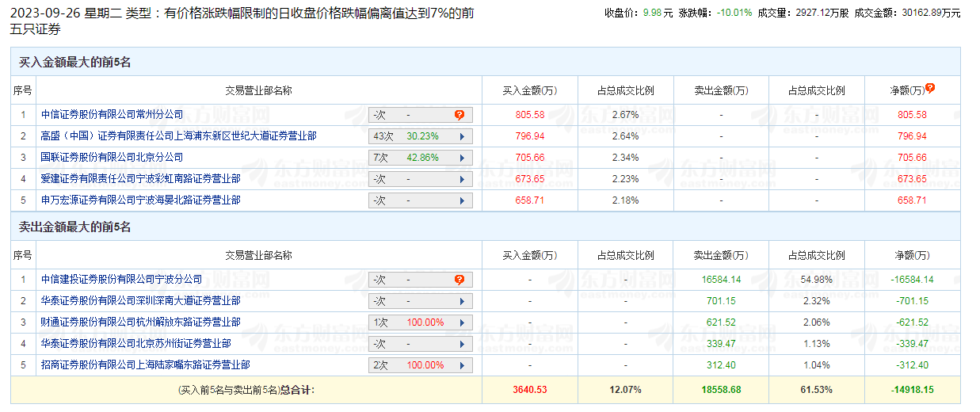Click question mark icon in 中信建投宁波分公司 row
The image size is (980, 412).
tap(459, 280)
